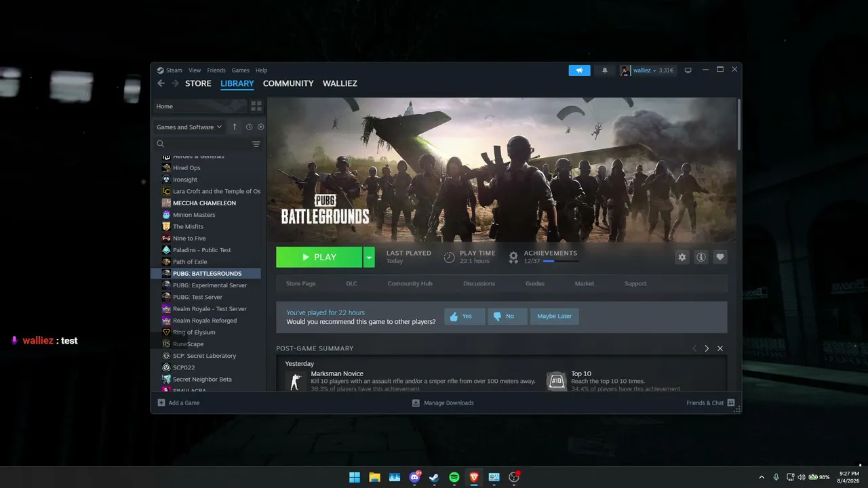Launch PUBG with the green Play button
Viewport: 868px width, 488px height.
click(x=319, y=258)
